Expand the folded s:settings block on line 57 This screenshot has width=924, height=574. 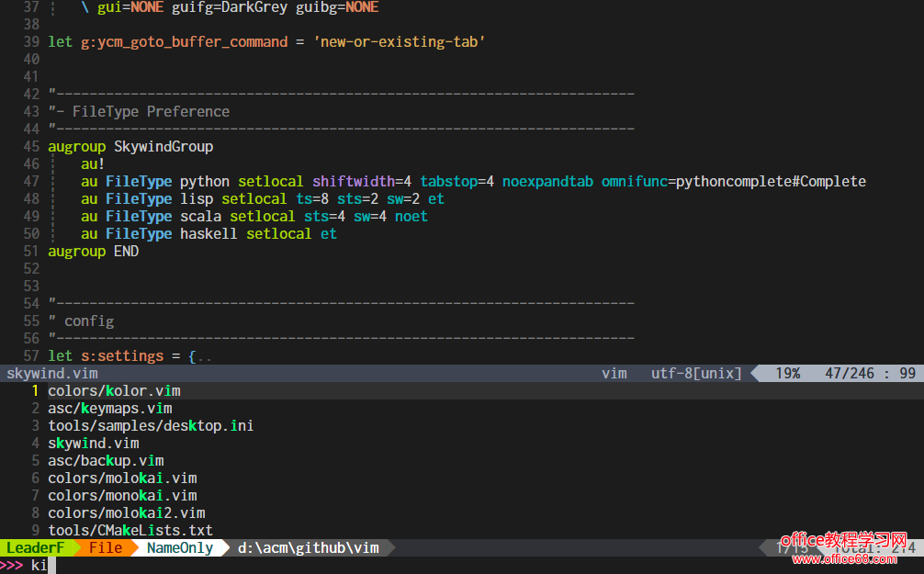pos(200,356)
